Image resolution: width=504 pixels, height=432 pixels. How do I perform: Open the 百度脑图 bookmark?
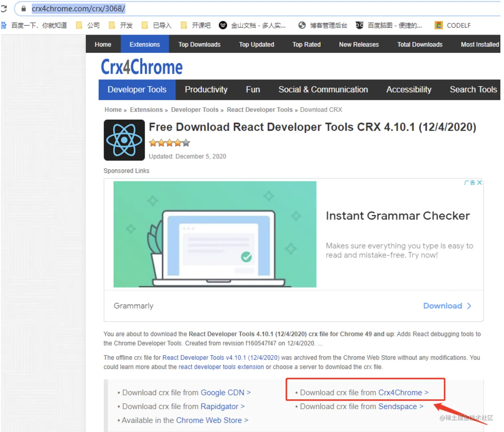[x=389, y=25]
